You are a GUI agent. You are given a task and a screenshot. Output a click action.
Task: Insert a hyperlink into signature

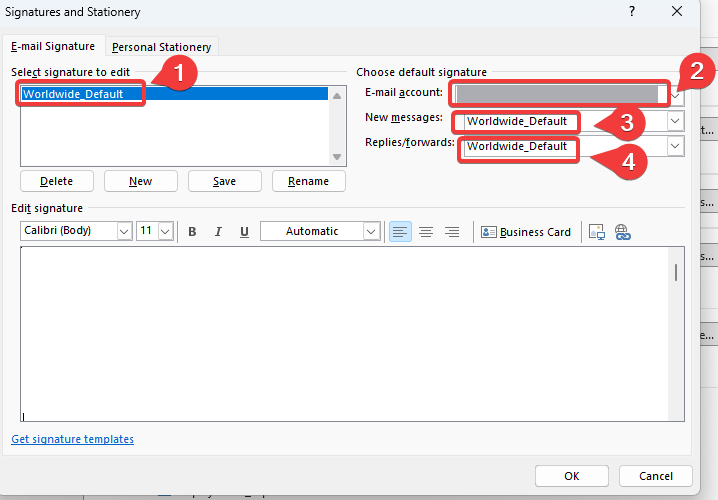(x=622, y=231)
